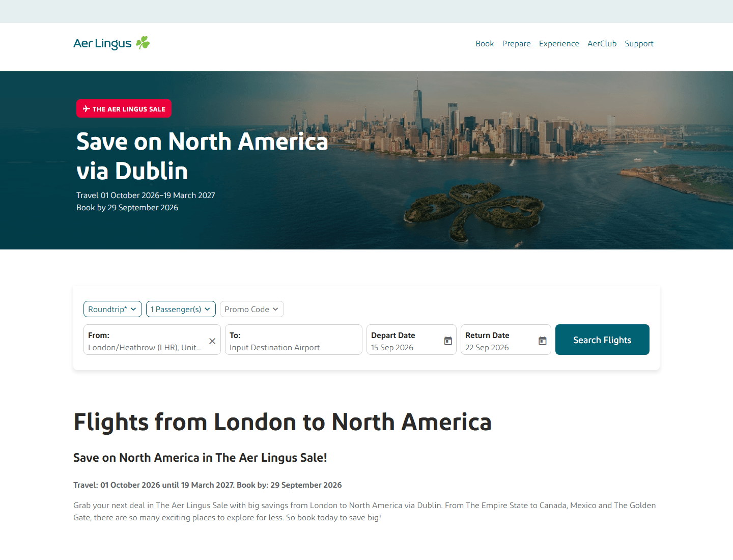
Task: Open the Depart Date calendar icon
Action: [448, 341]
